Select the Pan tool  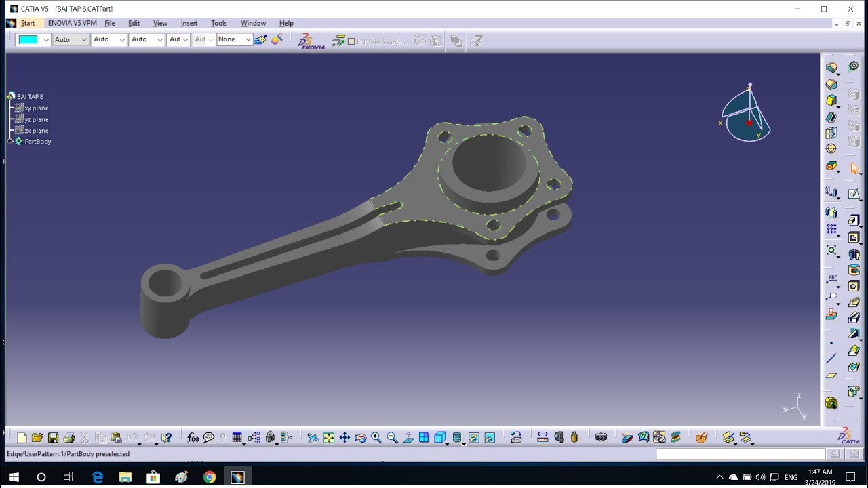coord(344,438)
